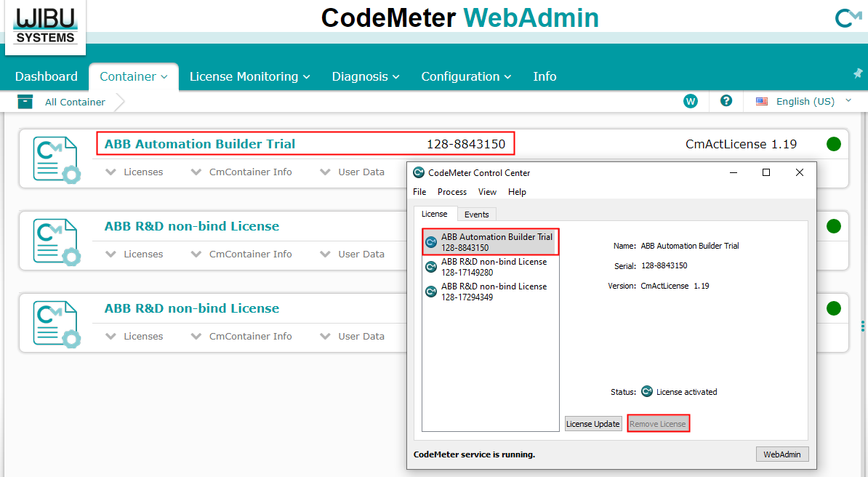
Task: Click the Remove License button
Action: [658, 424]
